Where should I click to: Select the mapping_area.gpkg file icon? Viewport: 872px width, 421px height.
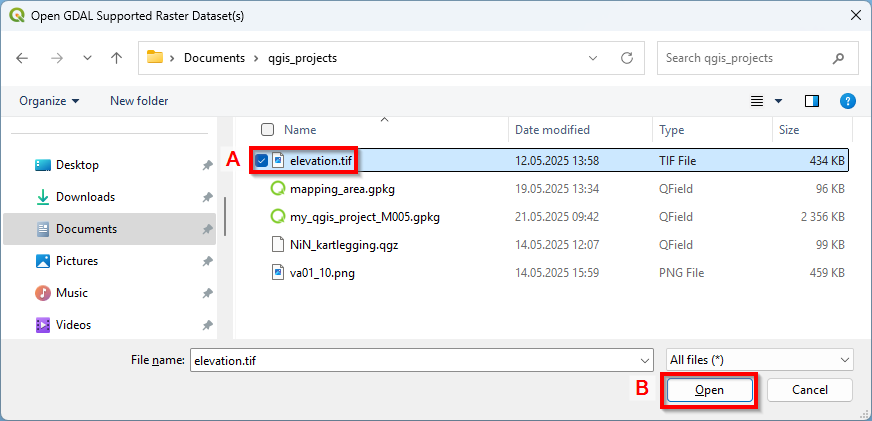279,189
